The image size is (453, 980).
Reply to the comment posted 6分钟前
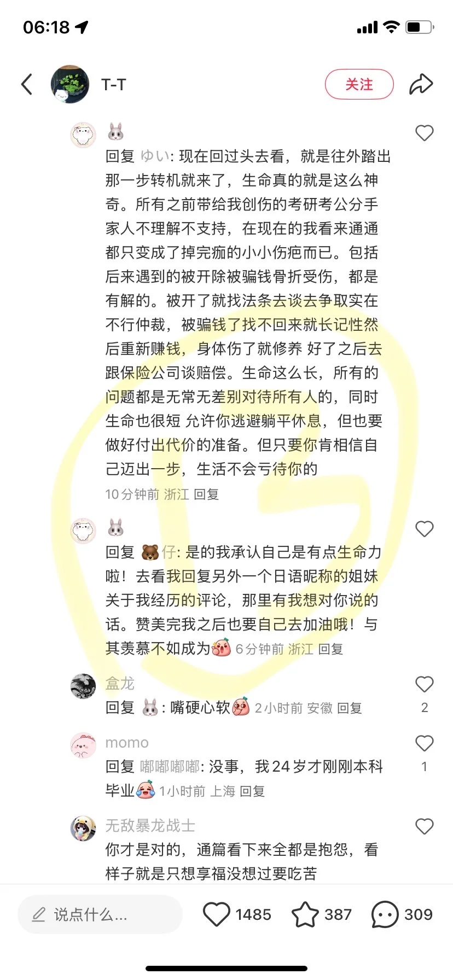(330, 649)
